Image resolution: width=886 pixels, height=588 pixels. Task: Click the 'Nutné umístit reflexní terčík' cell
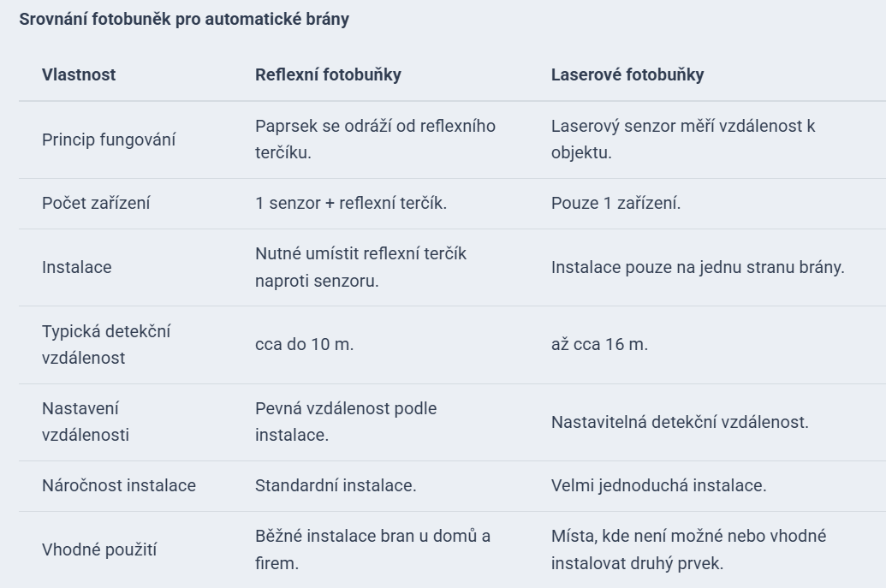tap(360, 267)
